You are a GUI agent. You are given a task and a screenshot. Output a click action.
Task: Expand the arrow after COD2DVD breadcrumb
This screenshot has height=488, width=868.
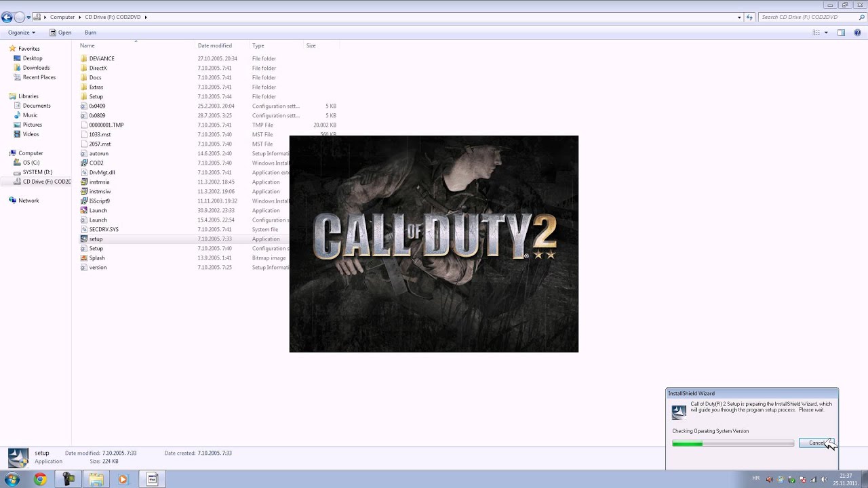[x=146, y=17]
